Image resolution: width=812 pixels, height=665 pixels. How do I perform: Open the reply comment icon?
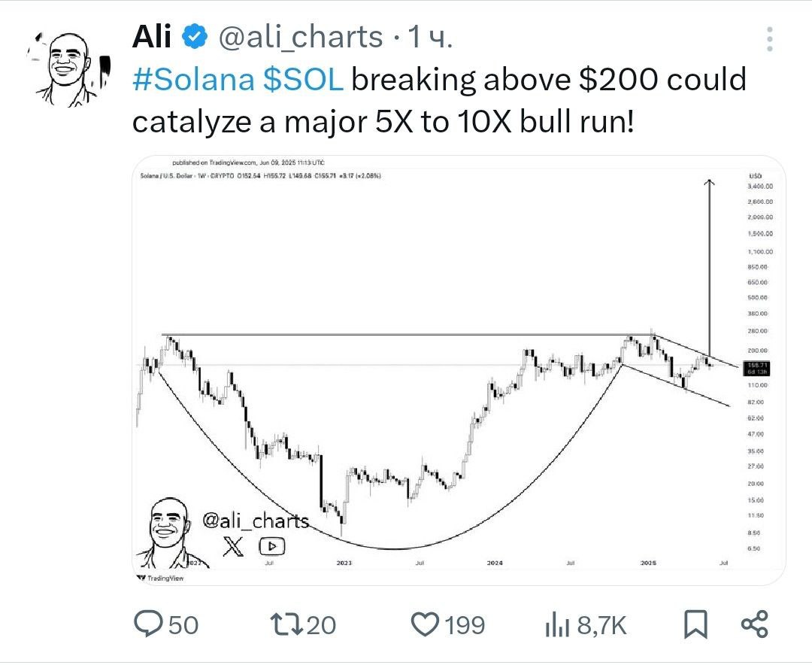click(149, 624)
